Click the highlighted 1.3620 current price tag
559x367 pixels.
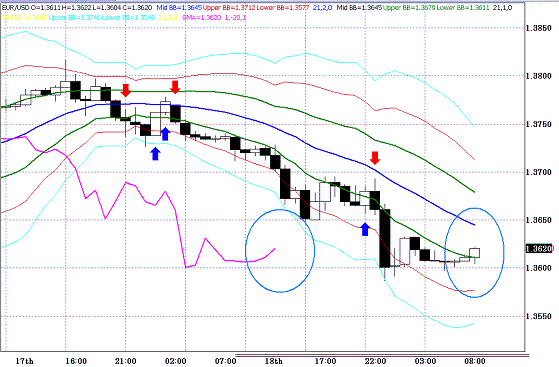[x=539, y=249]
